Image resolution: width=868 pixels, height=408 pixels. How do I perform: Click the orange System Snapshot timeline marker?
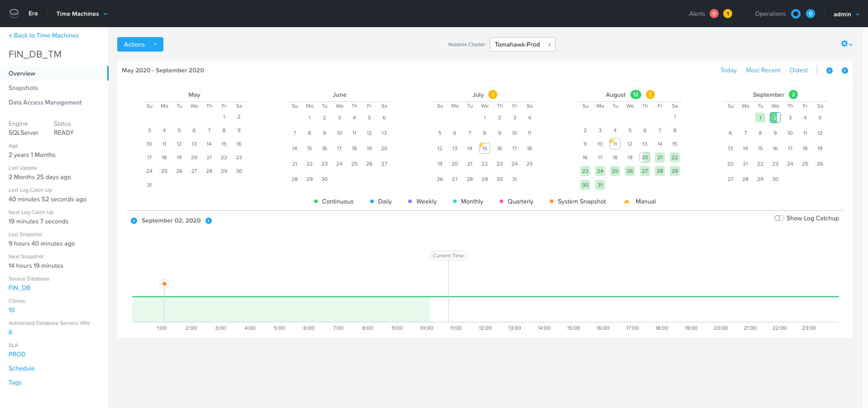[164, 284]
